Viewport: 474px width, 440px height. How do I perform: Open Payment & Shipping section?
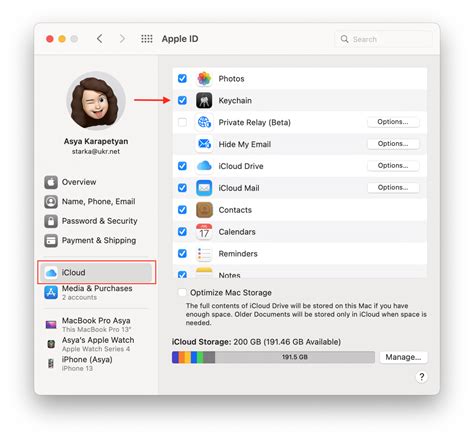pos(97,240)
